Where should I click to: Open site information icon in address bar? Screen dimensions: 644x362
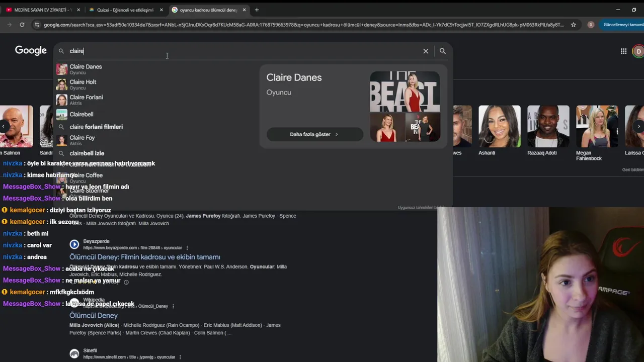37,25
